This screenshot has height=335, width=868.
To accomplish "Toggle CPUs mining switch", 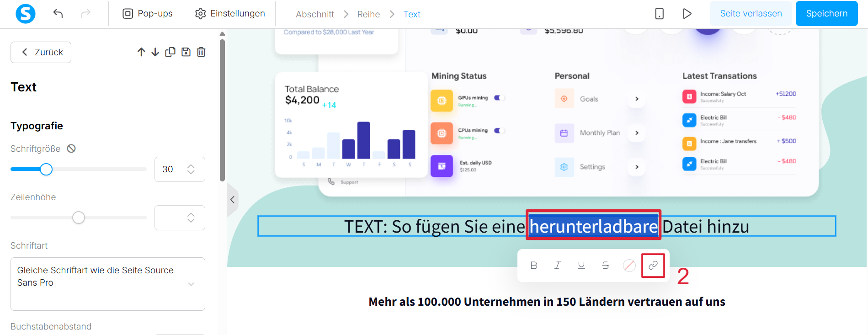I will pos(499,131).
